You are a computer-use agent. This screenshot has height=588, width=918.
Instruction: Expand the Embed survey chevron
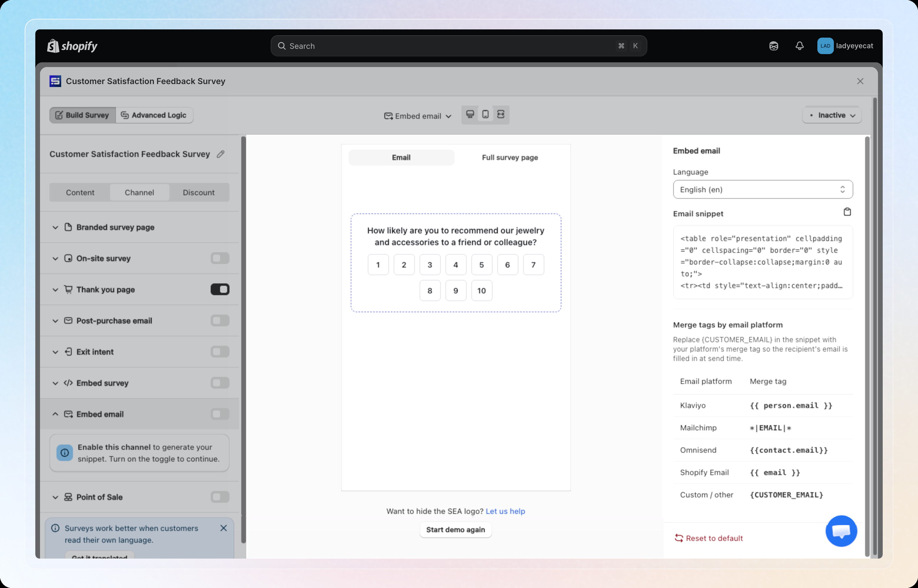point(55,383)
